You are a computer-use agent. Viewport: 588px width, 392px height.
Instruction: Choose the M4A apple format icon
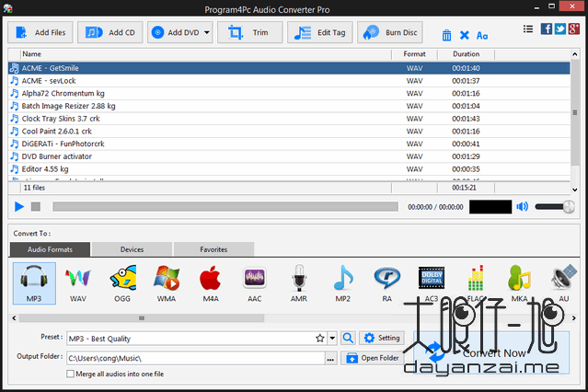(211, 283)
